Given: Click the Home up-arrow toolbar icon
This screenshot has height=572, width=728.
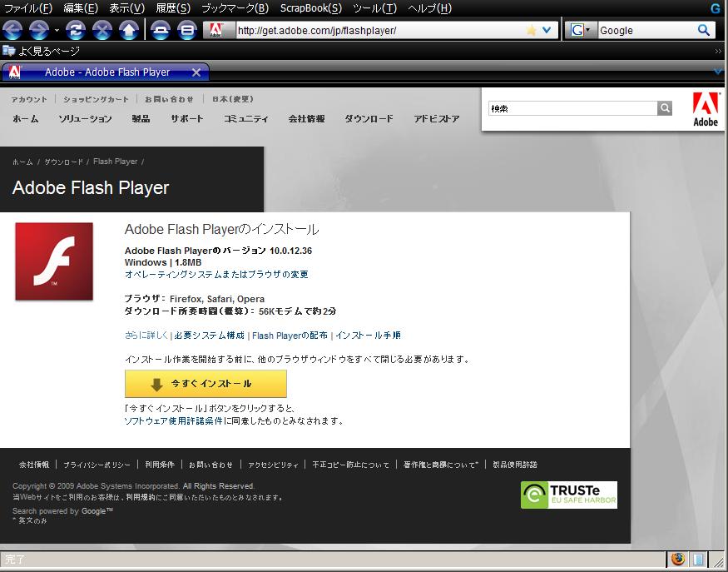Looking at the screenshot, I should point(129,30).
